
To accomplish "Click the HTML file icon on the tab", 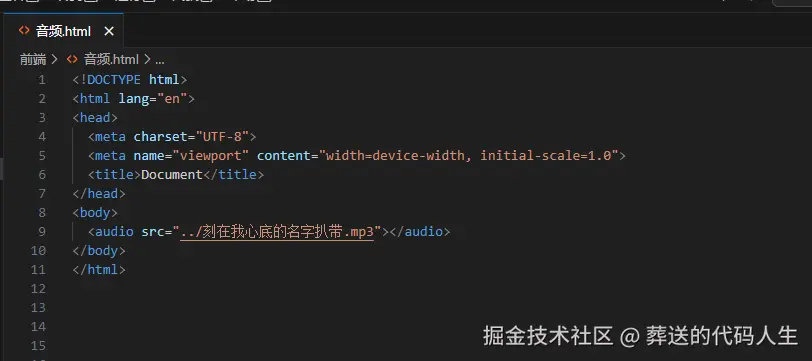I will (24, 31).
